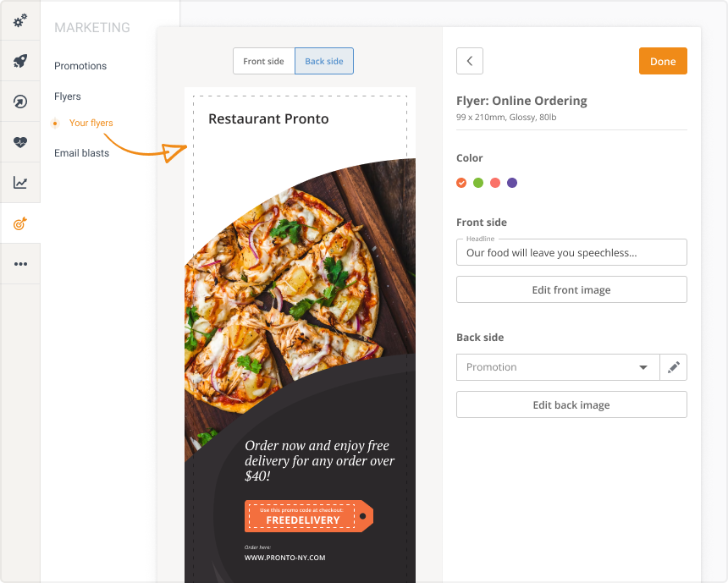Viewport: 728px width, 583px height.
Task: Click the back arrow above Flyer details
Action: coord(470,61)
